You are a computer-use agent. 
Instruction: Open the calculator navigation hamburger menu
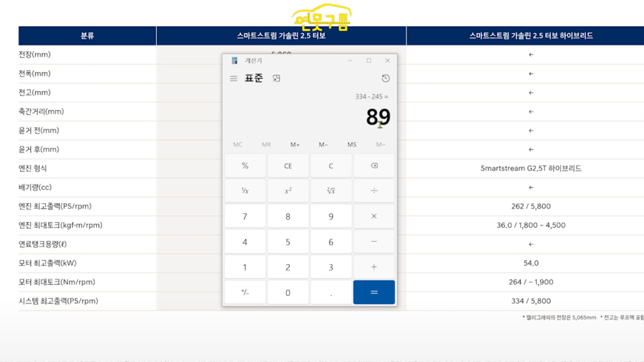pyautogui.click(x=234, y=78)
